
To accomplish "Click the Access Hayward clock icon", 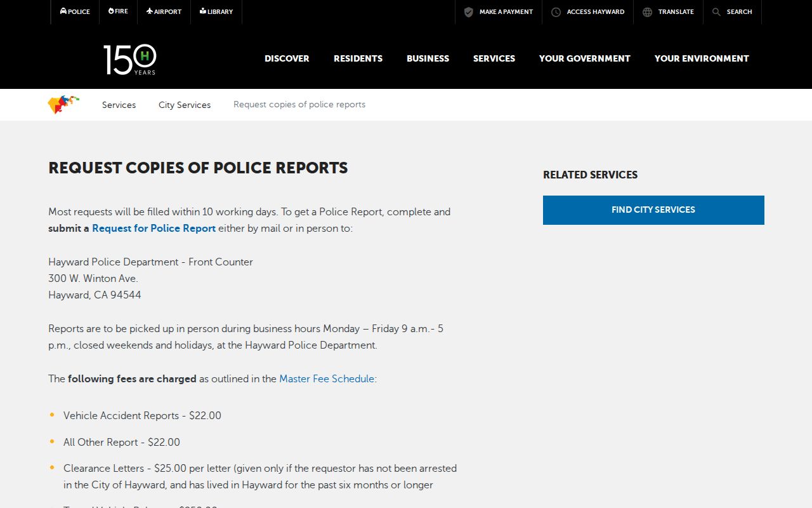I will (x=556, y=12).
